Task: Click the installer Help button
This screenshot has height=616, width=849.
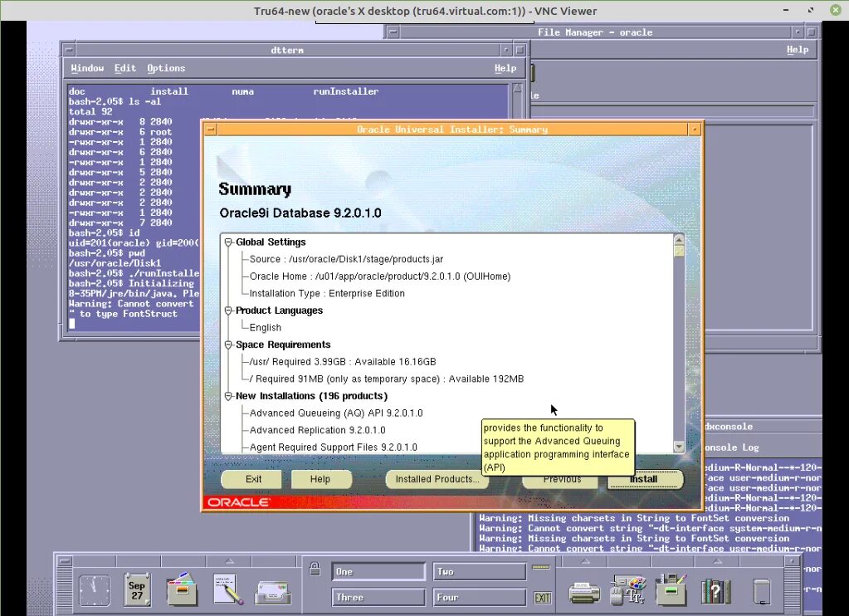Action: click(x=320, y=479)
